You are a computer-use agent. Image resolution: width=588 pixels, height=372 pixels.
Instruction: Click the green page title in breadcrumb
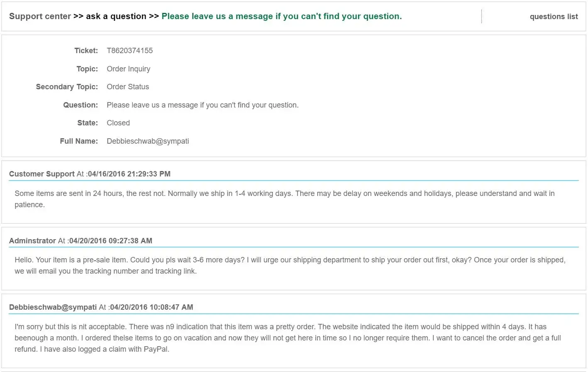[281, 16]
